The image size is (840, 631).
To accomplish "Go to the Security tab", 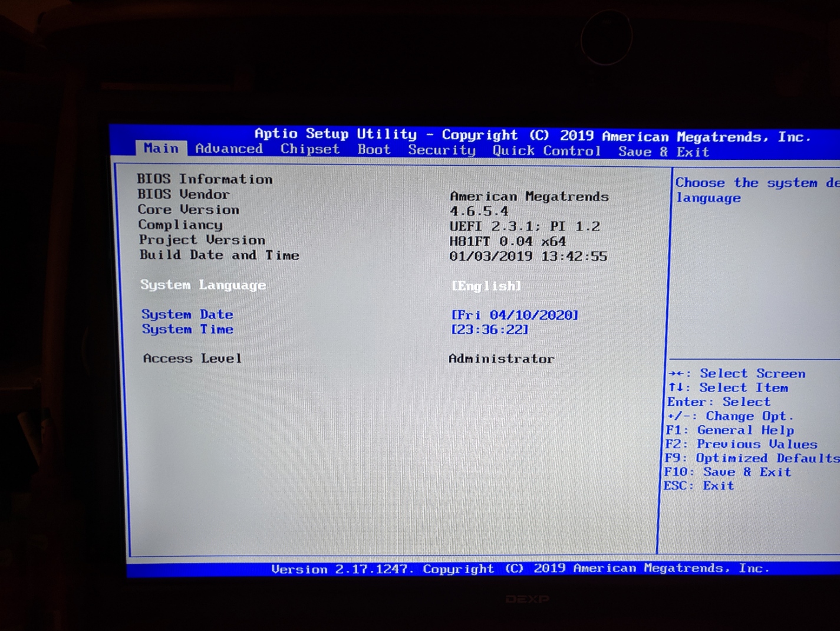I will [442, 151].
